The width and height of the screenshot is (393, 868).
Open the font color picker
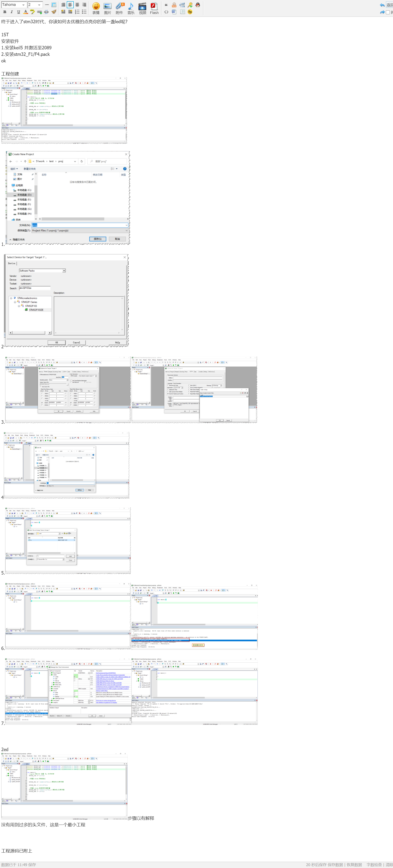[x=26, y=12]
